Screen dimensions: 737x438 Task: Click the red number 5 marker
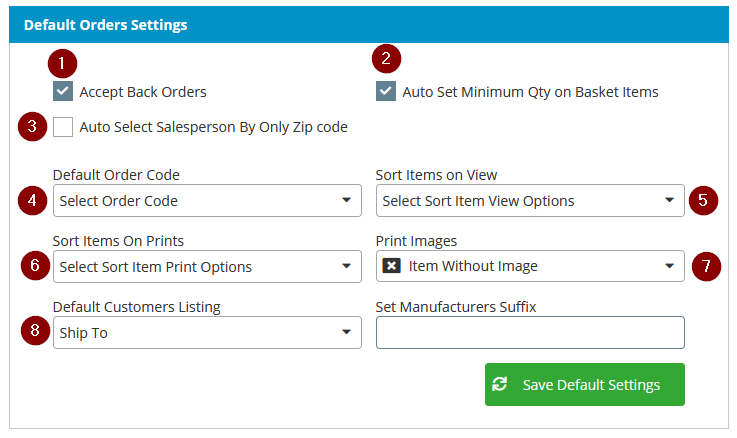[x=703, y=201]
